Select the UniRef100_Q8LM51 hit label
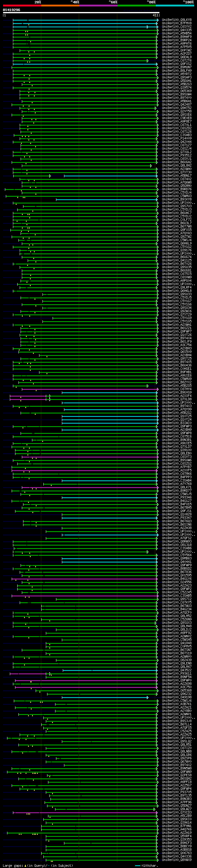This screenshot has height=868, width=197. (177, 745)
